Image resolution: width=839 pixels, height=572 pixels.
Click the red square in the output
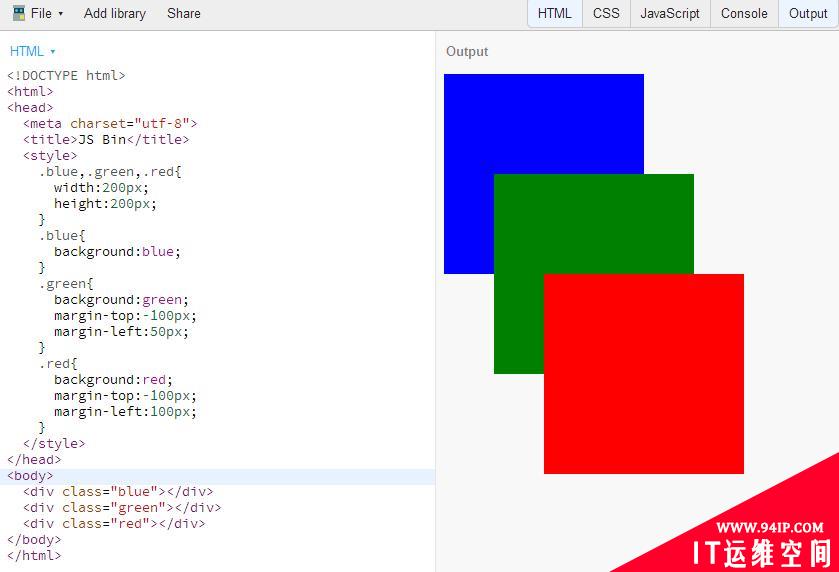click(644, 373)
